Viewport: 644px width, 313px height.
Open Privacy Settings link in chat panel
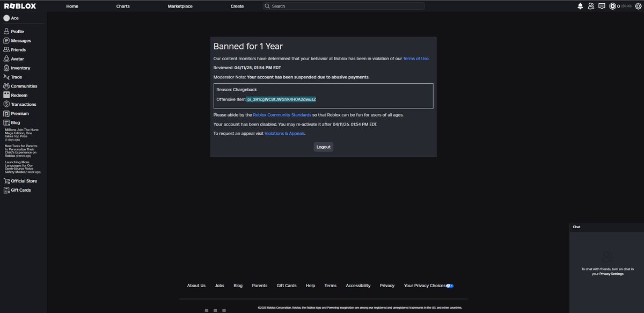(611, 274)
